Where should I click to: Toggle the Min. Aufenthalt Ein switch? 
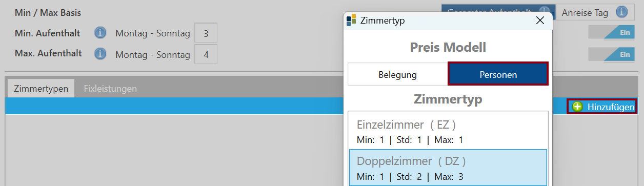611,32
